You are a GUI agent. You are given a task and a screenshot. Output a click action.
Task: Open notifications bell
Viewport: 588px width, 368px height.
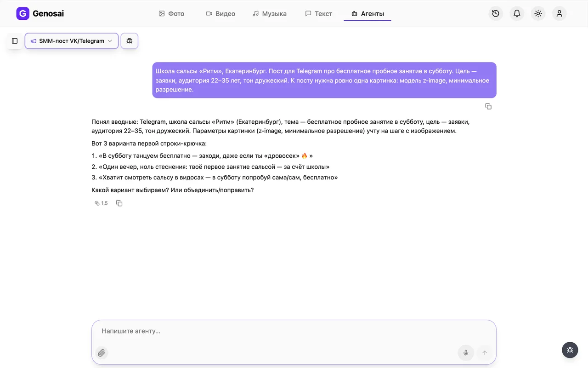tap(517, 14)
